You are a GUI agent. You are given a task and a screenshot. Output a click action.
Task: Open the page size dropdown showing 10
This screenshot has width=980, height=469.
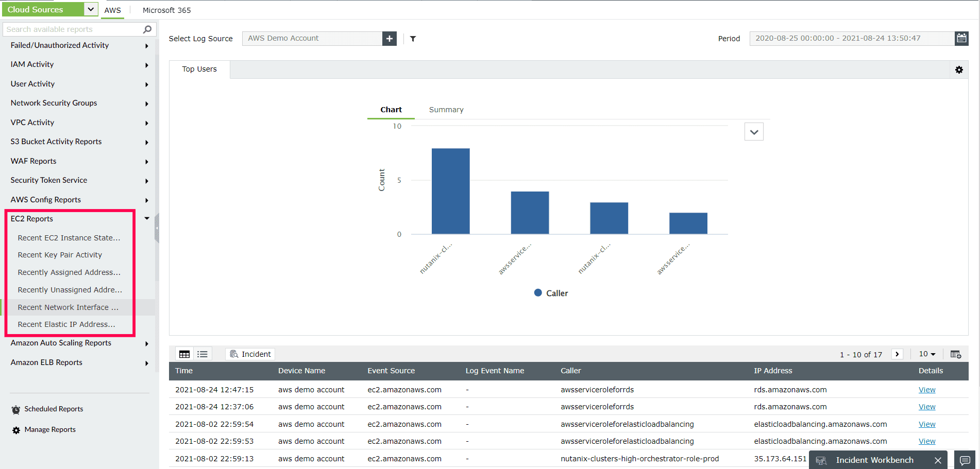[x=926, y=354]
